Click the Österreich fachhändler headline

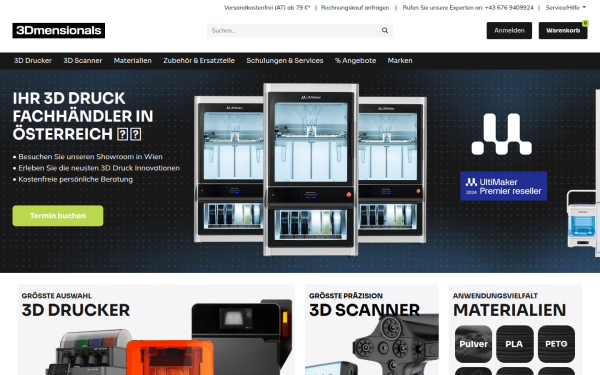[83, 116]
